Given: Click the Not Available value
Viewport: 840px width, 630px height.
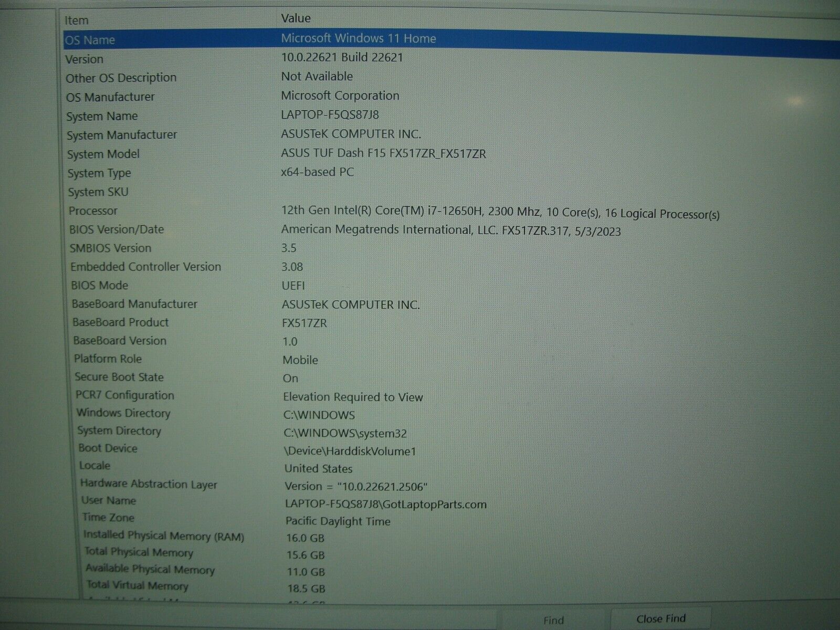Looking at the screenshot, I should [317, 77].
